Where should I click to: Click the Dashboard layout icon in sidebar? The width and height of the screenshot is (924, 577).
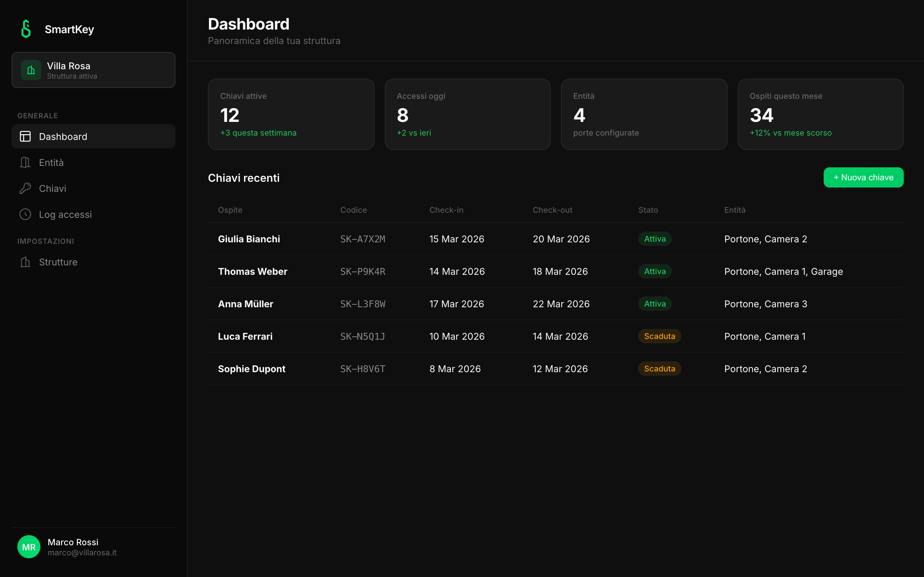pyautogui.click(x=25, y=136)
